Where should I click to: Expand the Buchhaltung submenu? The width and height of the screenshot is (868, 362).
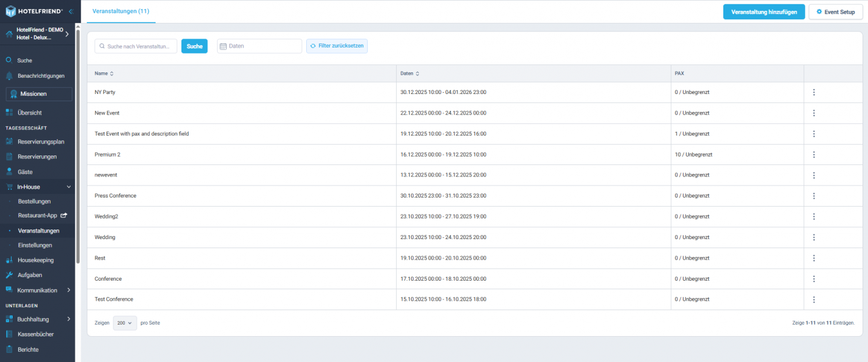(x=69, y=319)
